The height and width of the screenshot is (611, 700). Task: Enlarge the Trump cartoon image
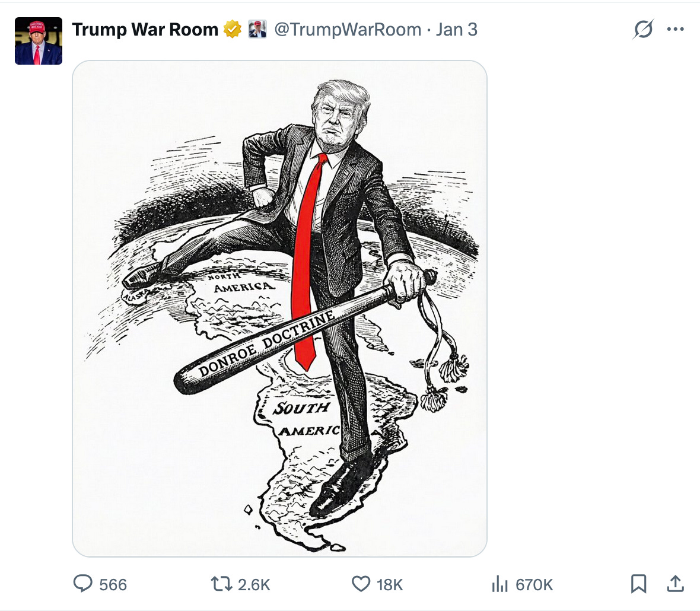pyautogui.click(x=279, y=308)
